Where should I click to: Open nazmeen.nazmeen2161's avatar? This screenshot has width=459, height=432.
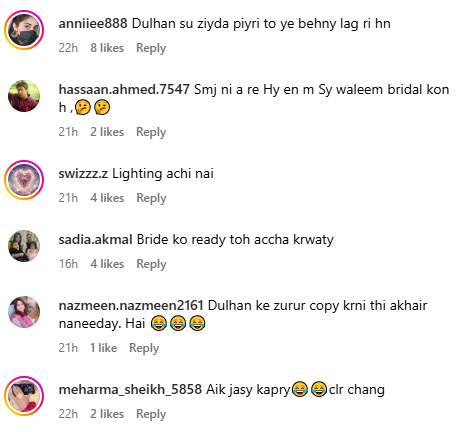click(x=24, y=312)
